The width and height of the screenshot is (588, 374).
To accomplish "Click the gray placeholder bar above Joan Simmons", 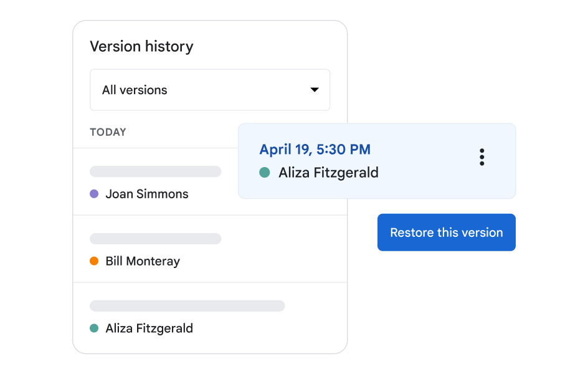I will (x=155, y=171).
